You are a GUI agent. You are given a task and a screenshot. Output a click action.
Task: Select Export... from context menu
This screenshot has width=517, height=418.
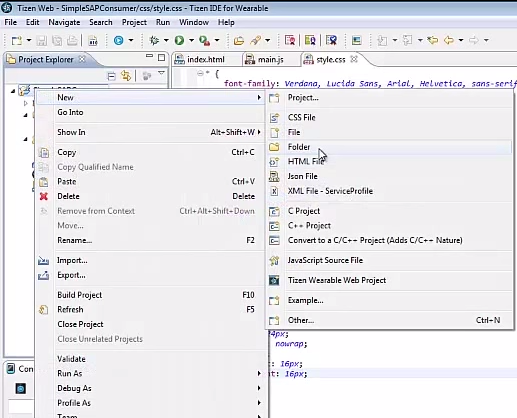[150, 275]
